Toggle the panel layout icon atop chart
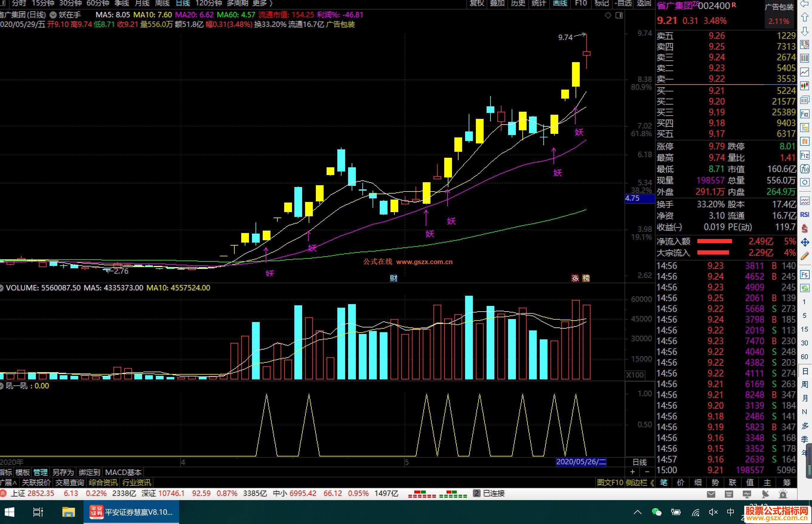This screenshot has width=812, height=524. [619, 15]
